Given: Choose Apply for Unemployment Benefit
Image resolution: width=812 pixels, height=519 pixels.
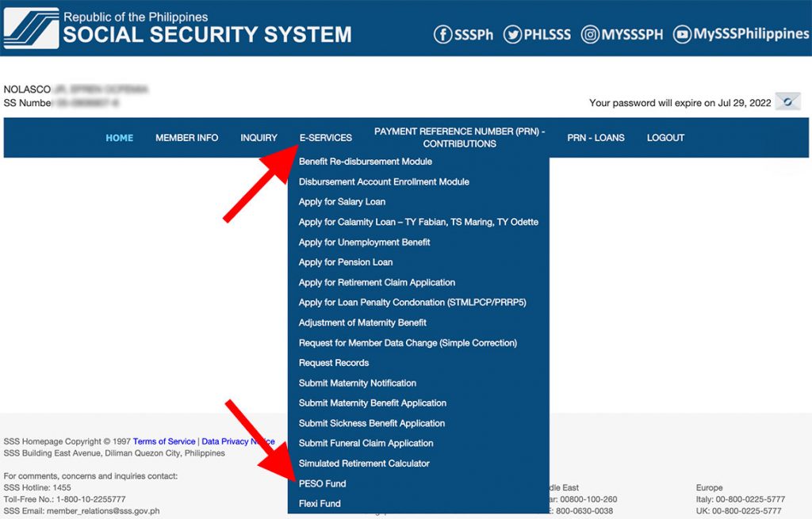Looking at the screenshot, I should (x=364, y=242).
